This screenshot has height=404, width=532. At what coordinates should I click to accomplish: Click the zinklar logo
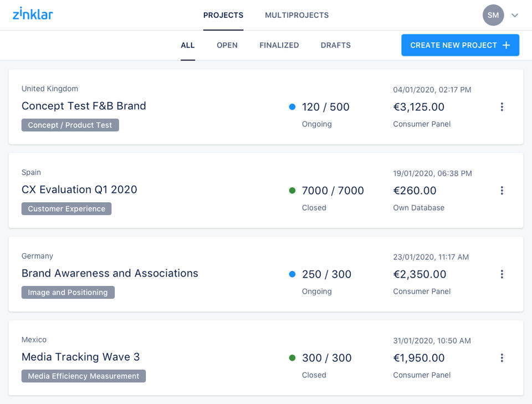pyautogui.click(x=33, y=14)
